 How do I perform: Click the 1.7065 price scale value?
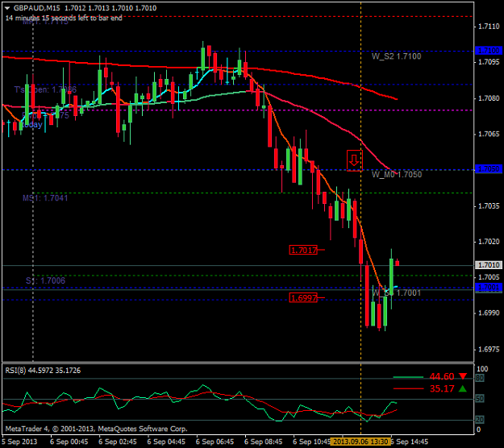(489, 135)
